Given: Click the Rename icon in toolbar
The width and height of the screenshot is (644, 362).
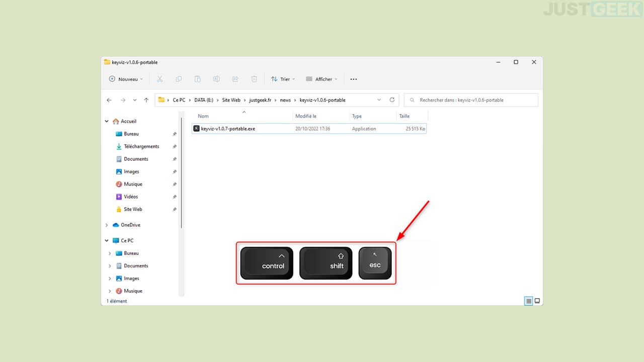Looking at the screenshot, I should (x=216, y=79).
